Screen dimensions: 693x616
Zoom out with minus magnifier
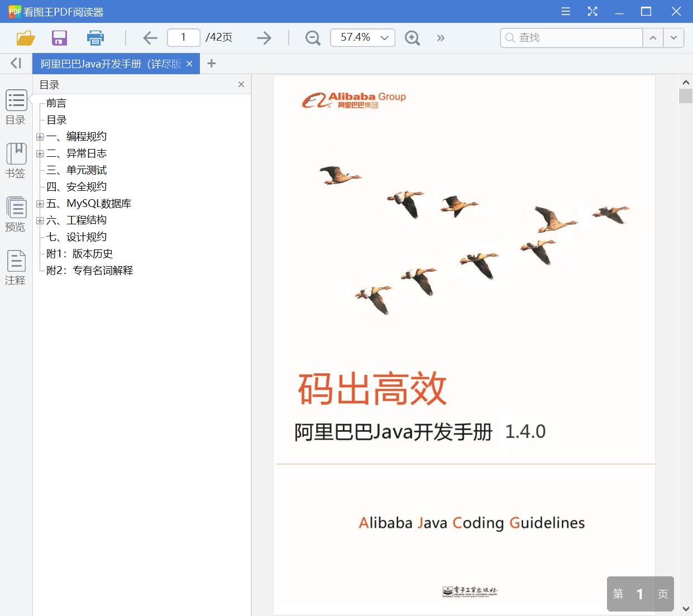(313, 38)
